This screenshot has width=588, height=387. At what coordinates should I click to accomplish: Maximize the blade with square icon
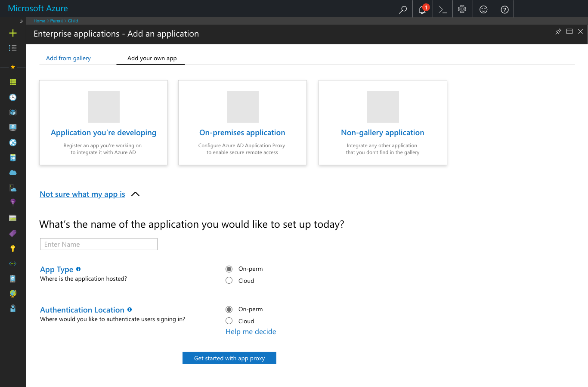[x=569, y=31]
